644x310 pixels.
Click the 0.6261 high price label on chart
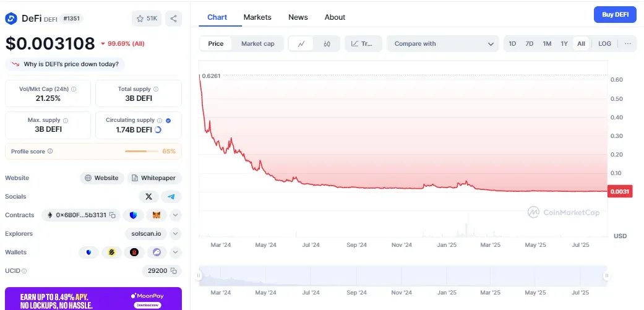tap(211, 75)
